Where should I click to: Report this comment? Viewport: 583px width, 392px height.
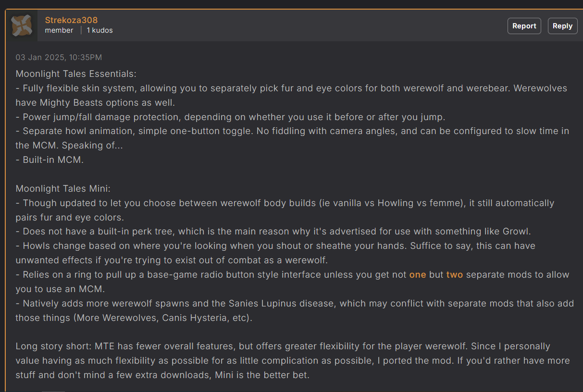pyautogui.click(x=524, y=26)
